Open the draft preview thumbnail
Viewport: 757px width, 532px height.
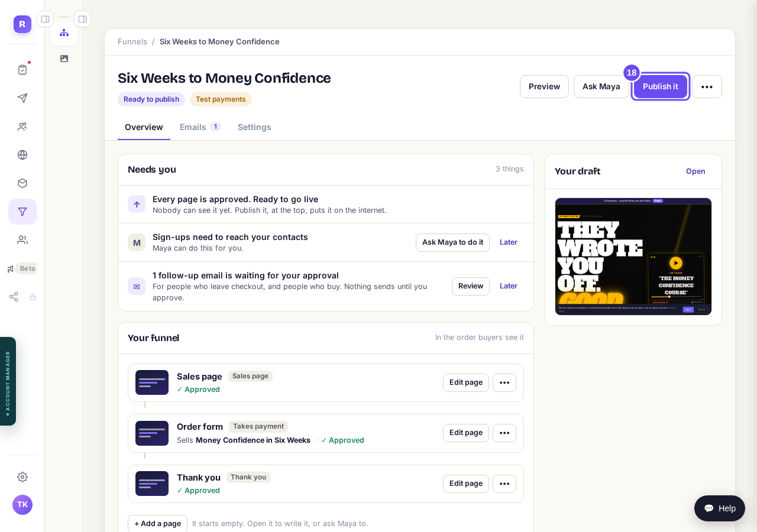633,257
